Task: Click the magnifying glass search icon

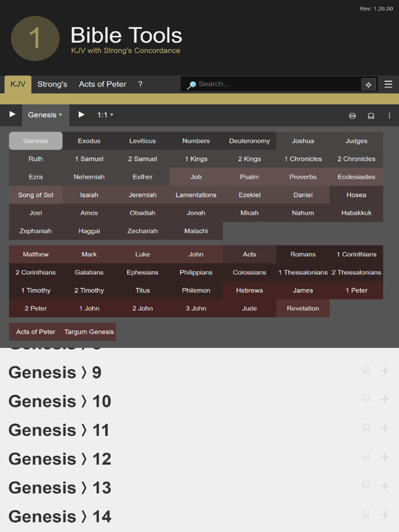Action: coord(191,85)
